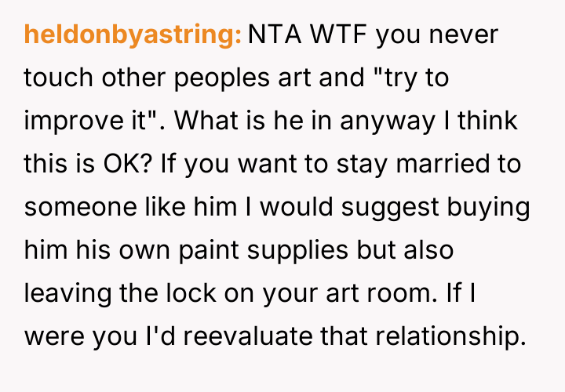Click the words "improve it" on the third line
The height and width of the screenshot is (392, 565).
click(x=89, y=122)
